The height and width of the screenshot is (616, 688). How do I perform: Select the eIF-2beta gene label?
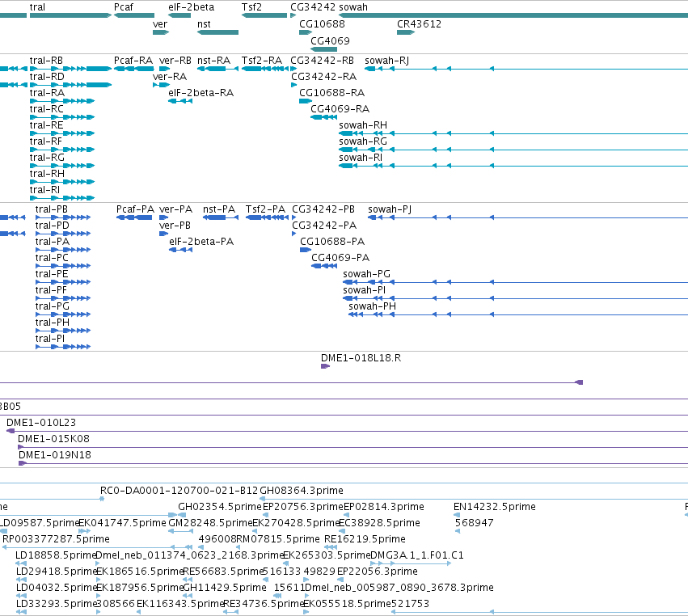click(192, 7)
